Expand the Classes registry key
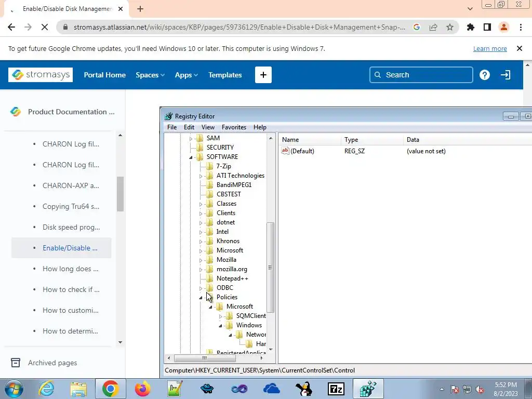Screen dimensions: 532x399 click(x=201, y=204)
